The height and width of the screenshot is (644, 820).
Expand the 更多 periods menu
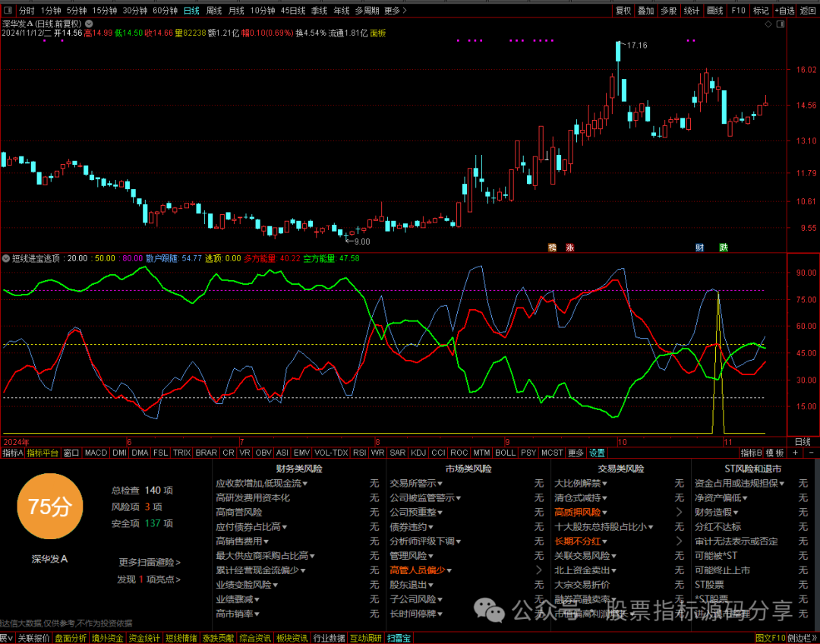[395, 11]
